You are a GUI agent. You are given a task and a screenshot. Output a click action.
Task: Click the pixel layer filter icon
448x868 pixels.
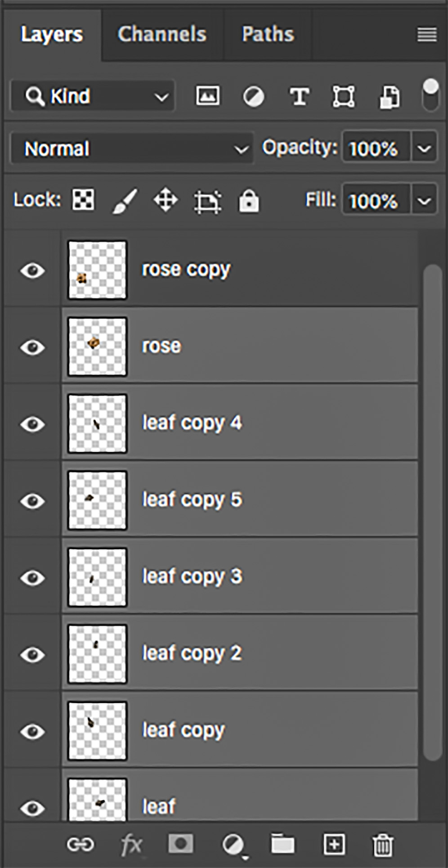click(x=207, y=96)
